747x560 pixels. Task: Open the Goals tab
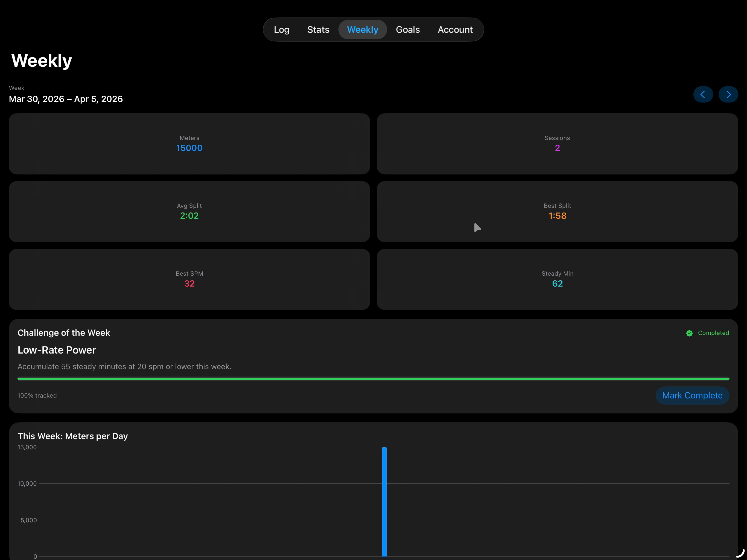coord(408,30)
